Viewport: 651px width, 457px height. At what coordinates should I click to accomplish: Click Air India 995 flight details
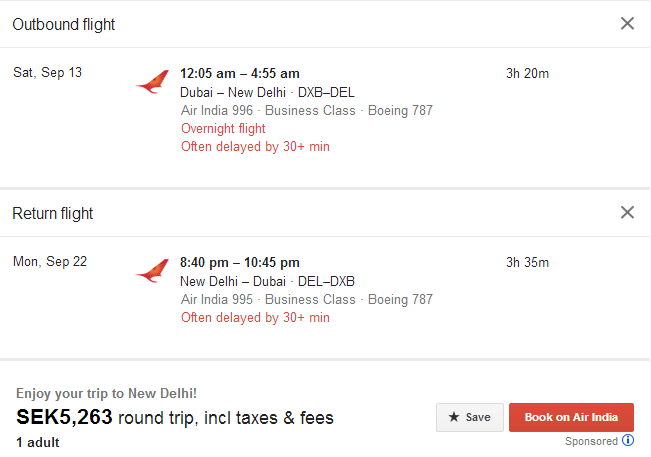point(307,299)
